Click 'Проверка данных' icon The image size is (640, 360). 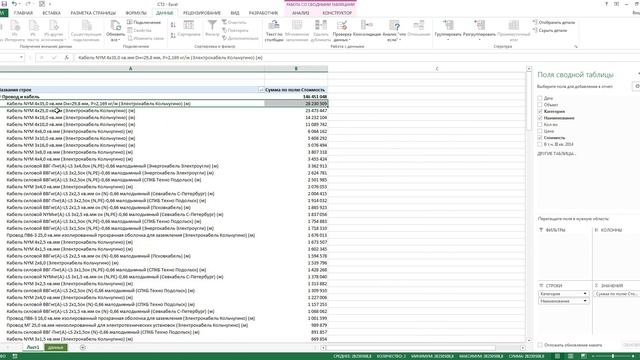click(342, 25)
